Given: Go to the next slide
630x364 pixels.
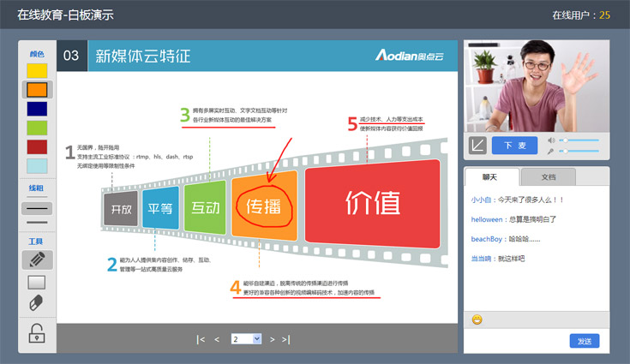Looking at the screenshot, I should click(273, 339).
